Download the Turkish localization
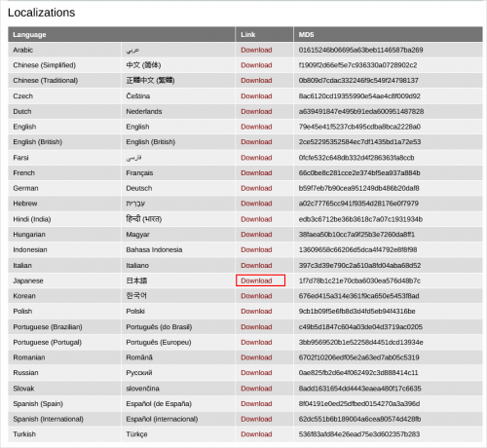Screen dimensions: 487x448 click(x=256, y=434)
